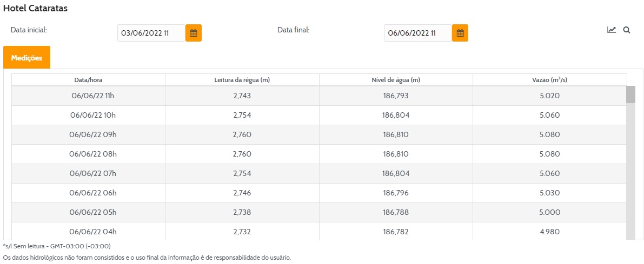Click the Data final input field
644x264 pixels.
pos(417,33)
